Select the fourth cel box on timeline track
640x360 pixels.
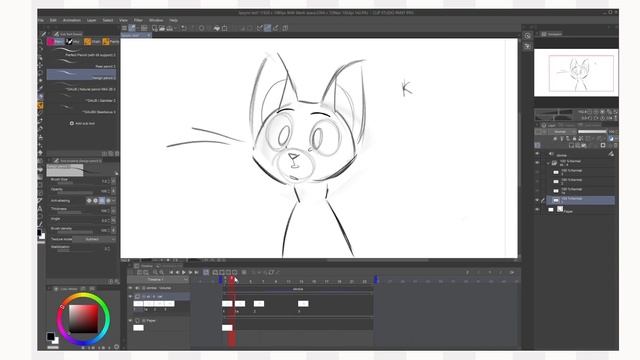(303, 304)
